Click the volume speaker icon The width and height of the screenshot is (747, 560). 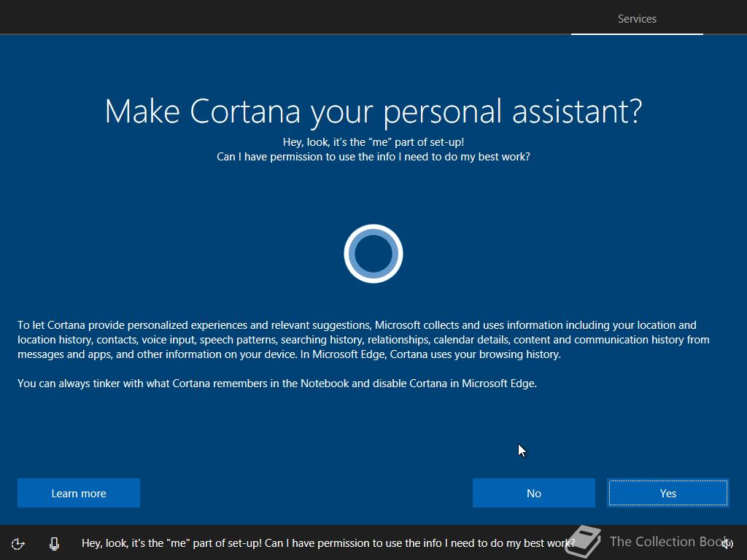727,543
